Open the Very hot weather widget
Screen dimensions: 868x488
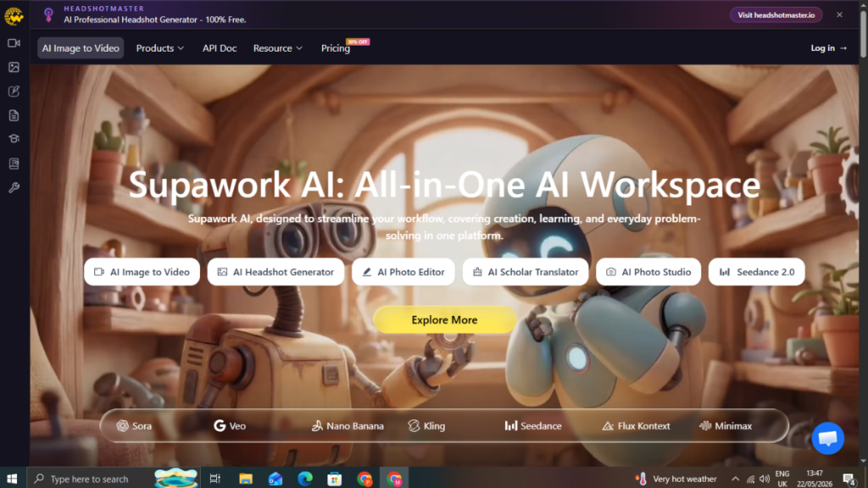[676, 480]
